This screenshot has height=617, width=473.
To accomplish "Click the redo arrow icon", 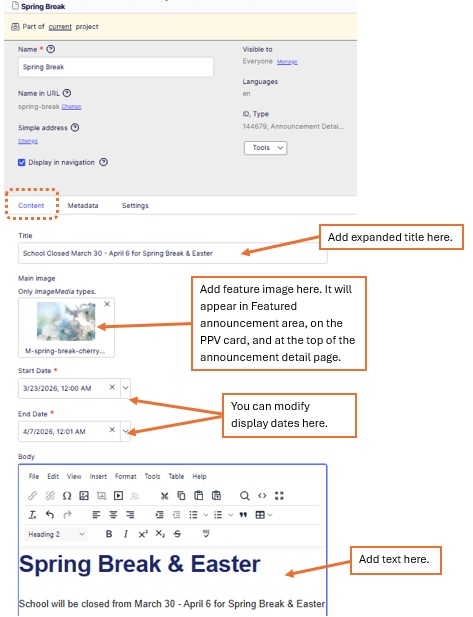I will click(67, 515).
